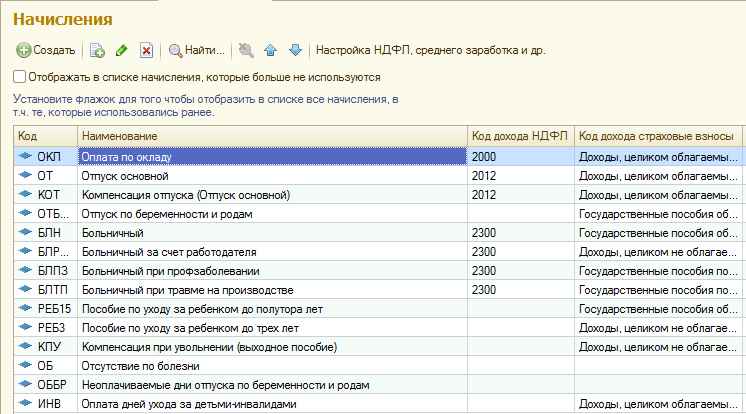Click the red X delete-mark icon

146,49
